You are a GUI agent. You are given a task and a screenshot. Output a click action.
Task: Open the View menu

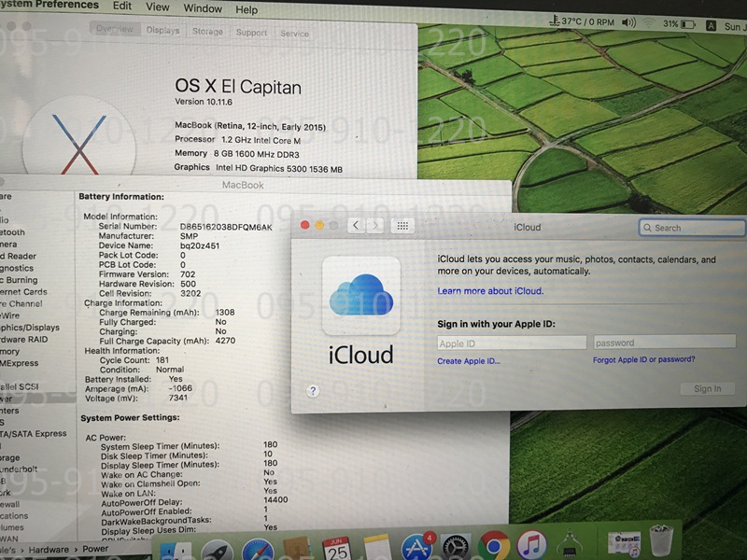click(x=157, y=7)
